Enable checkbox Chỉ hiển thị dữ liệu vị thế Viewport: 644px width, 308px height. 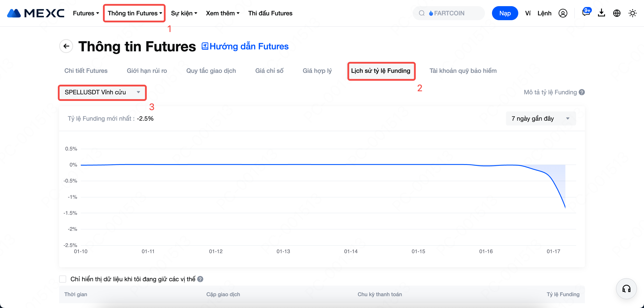click(63, 279)
